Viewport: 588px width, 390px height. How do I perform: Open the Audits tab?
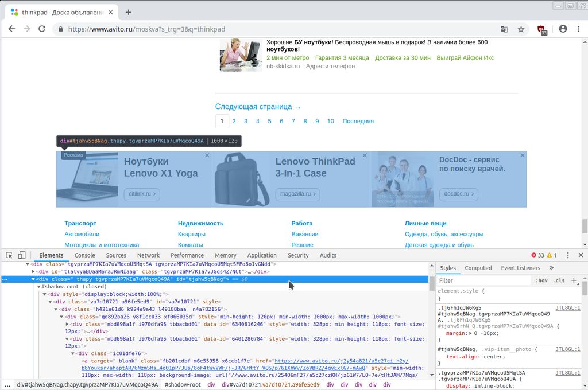[x=328, y=255]
